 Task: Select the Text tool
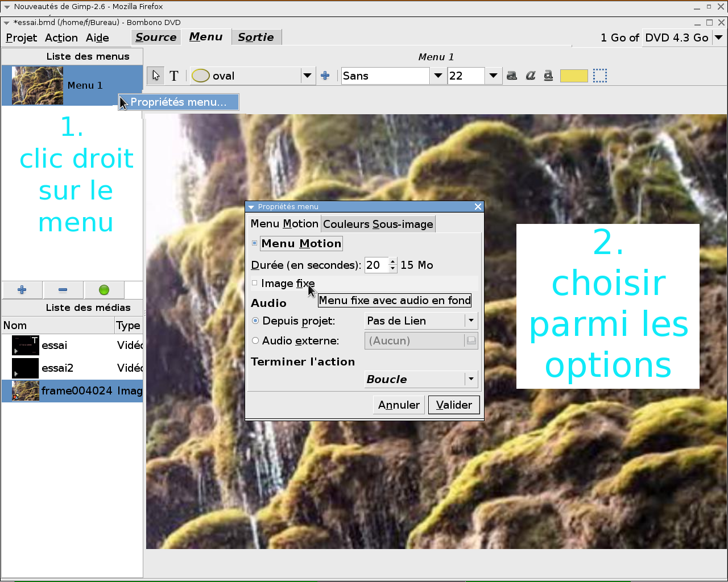point(174,76)
